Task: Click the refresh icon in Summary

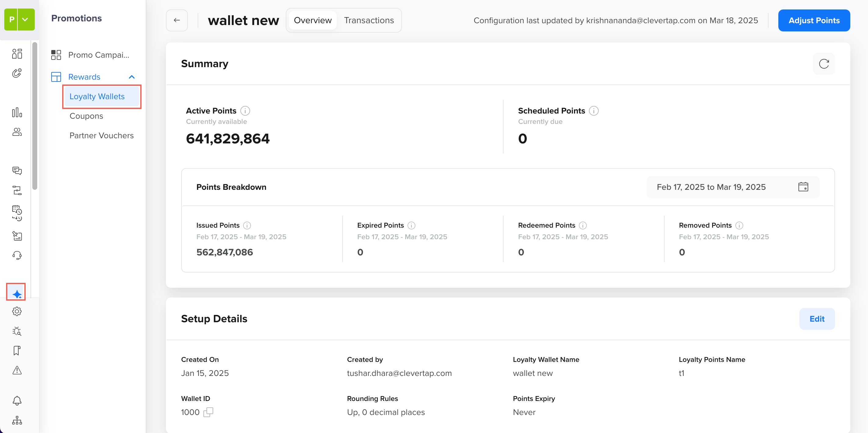Action: [x=823, y=64]
